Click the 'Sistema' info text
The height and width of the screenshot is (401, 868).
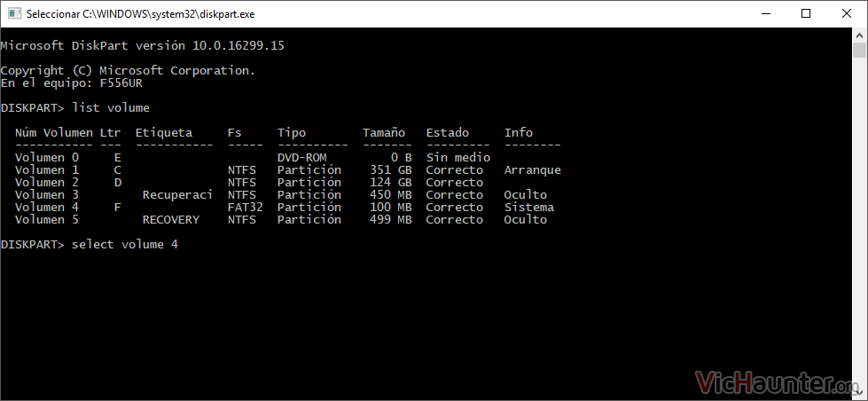pyautogui.click(x=529, y=207)
